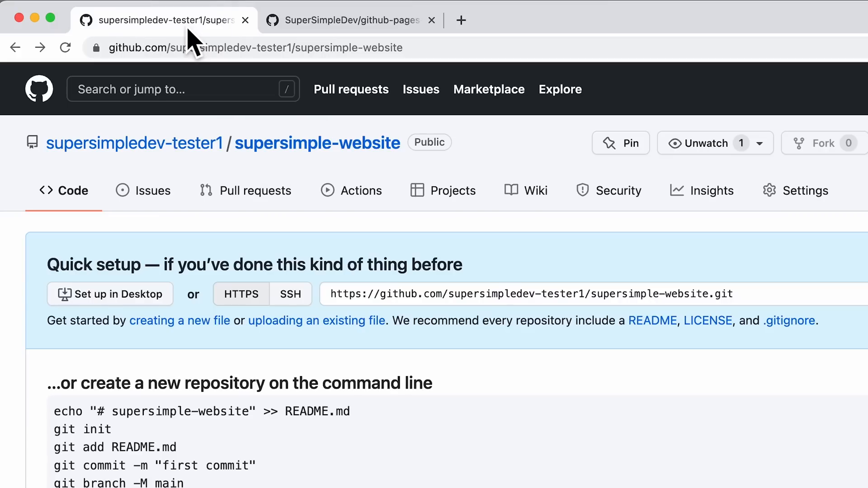Click the Insights graph icon
This screenshot has width=868, height=488.
pos(677,190)
